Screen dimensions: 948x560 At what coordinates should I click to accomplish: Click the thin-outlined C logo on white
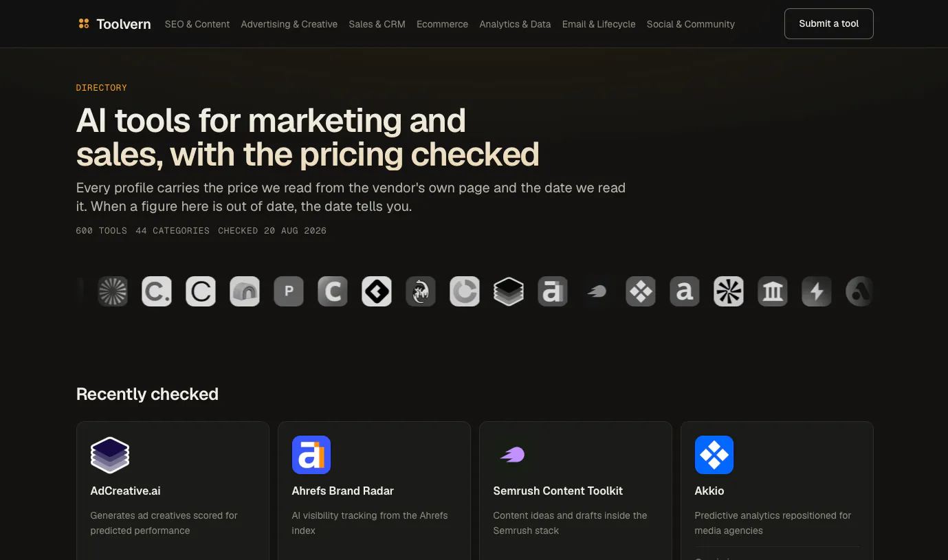pyautogui.click(x=201, y=291)
